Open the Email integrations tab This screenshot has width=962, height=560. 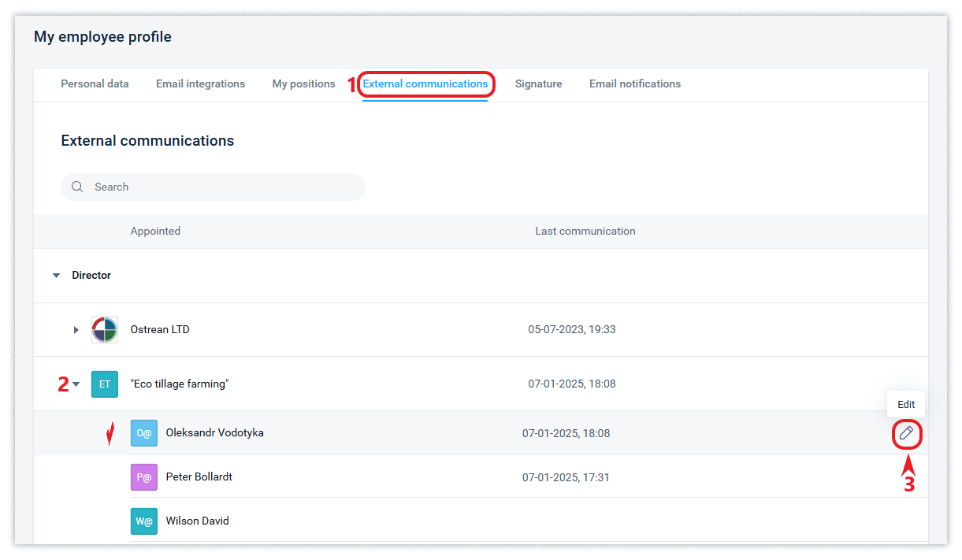200,83
